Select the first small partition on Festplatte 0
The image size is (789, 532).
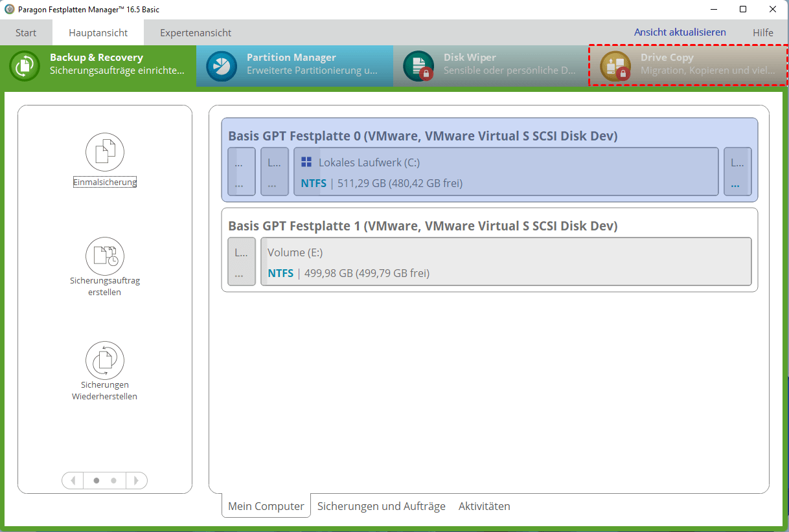pyautogui.click(x=242, y=172)
